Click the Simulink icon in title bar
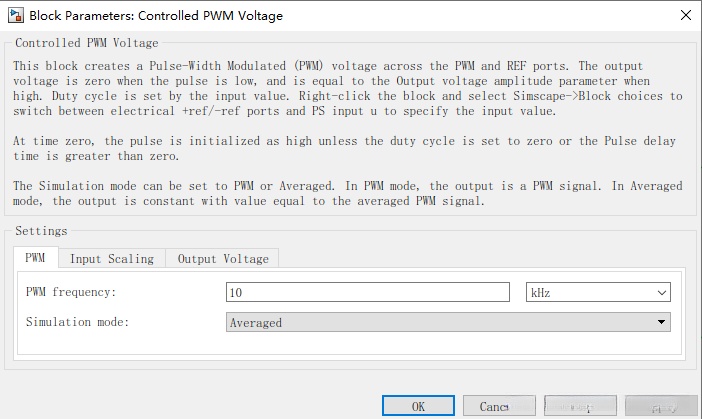Screen dimensions: 702x419 click(x=16, y=15)
